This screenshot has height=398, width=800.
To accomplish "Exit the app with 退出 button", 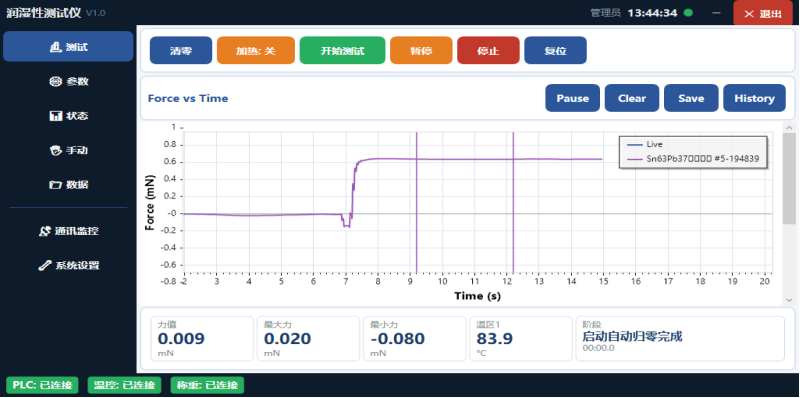I will 763,14.
